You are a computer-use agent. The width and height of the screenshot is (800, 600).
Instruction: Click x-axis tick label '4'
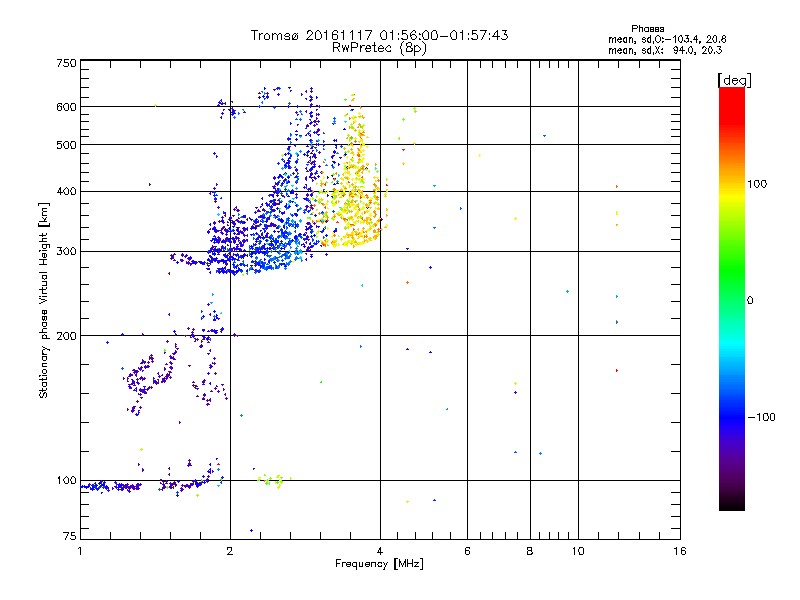tap(380, 551)
